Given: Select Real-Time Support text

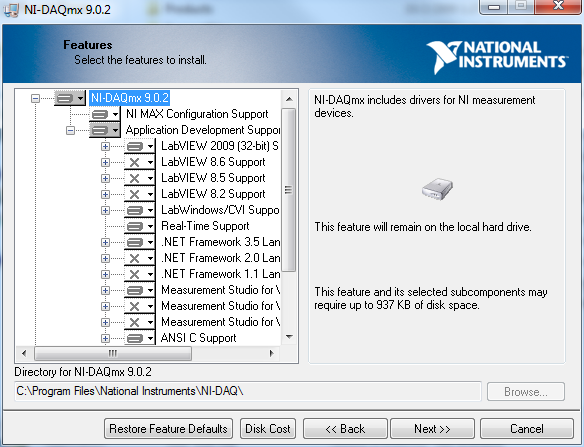Looking at the screenshot, I should [x=205, y=226].
